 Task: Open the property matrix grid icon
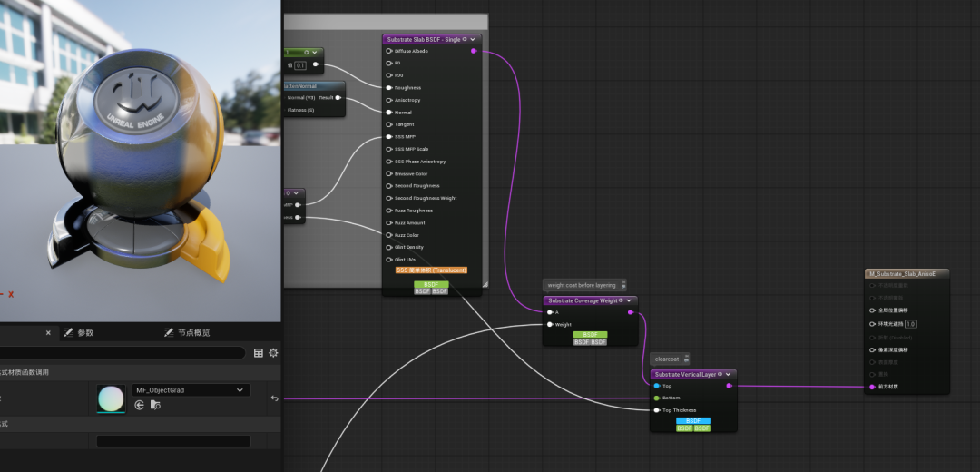tap(258, 353)
